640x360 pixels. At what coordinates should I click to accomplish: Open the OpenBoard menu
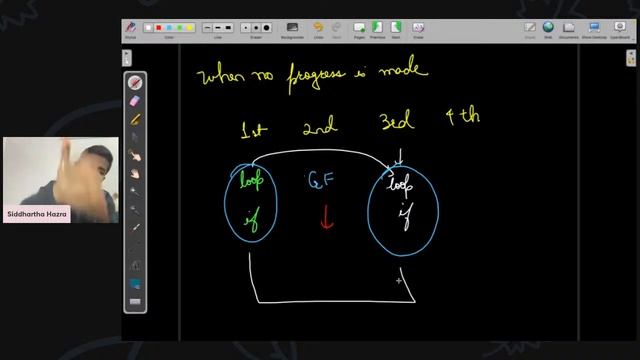pos(620,30)
